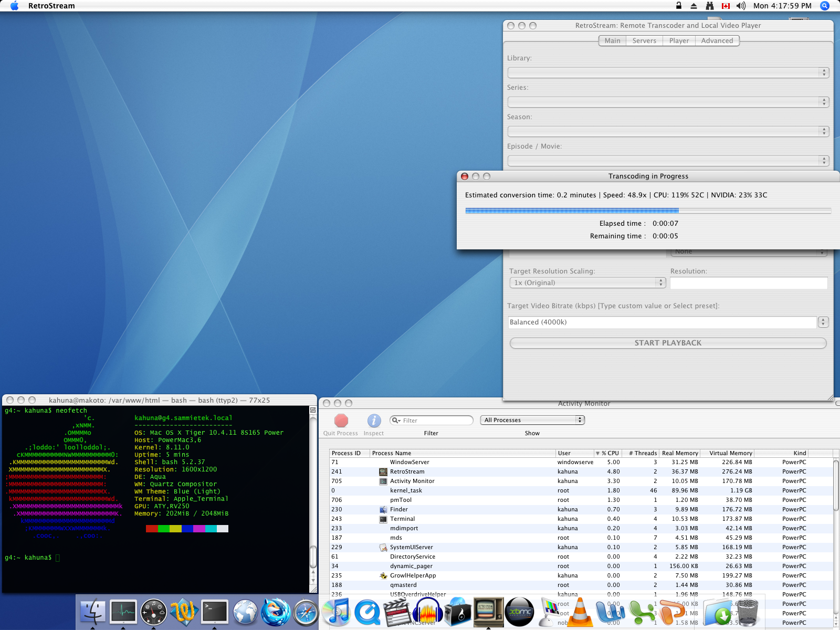The height and width of the screenshot is (630, 840).
Task: Switch to the Advanced tab
Action: point(717,40)
